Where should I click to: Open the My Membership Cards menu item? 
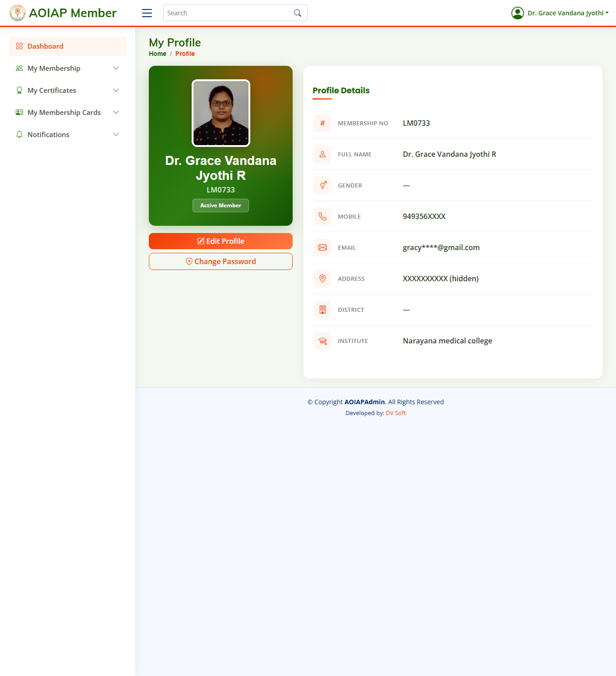tap(68, 112)
